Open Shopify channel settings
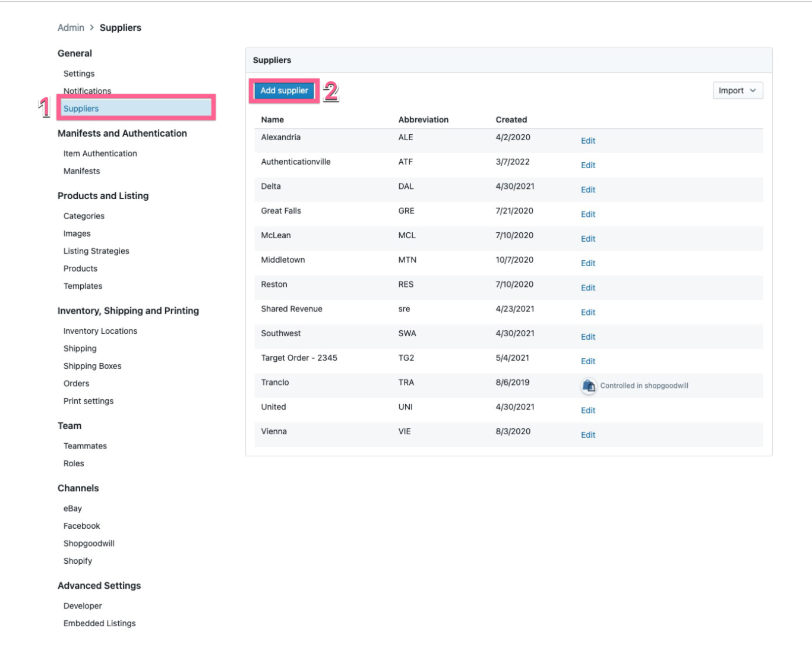 [78, 561]
